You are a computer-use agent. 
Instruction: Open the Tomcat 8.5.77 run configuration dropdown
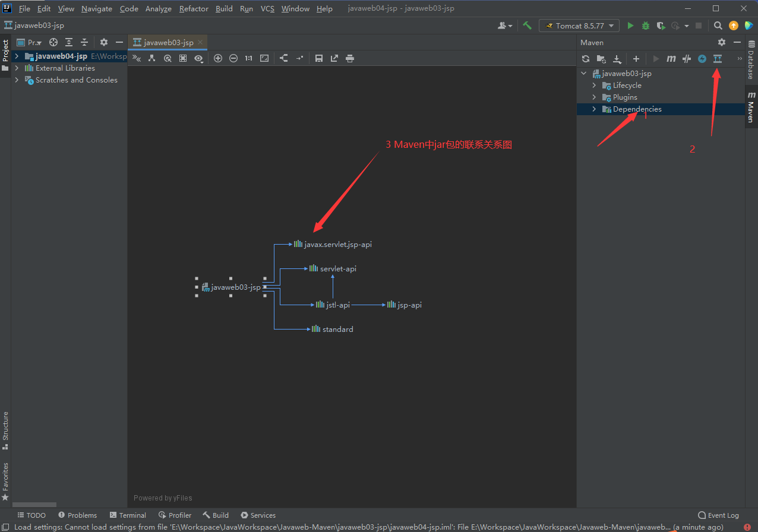click(x=579, y=26)
